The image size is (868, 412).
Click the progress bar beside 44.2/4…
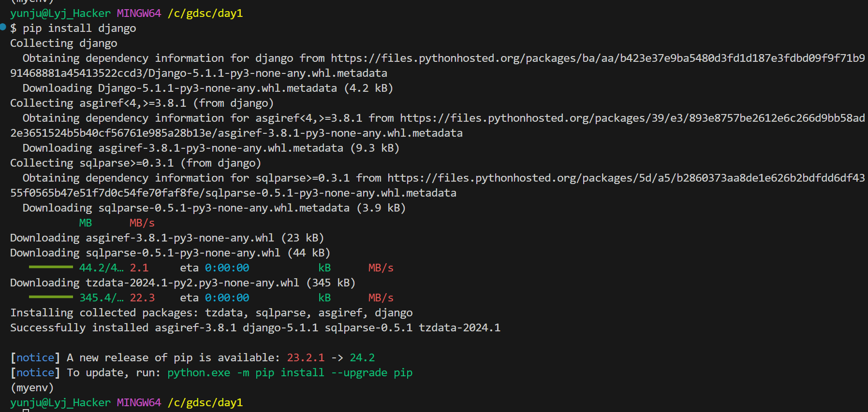coord(51,267)
